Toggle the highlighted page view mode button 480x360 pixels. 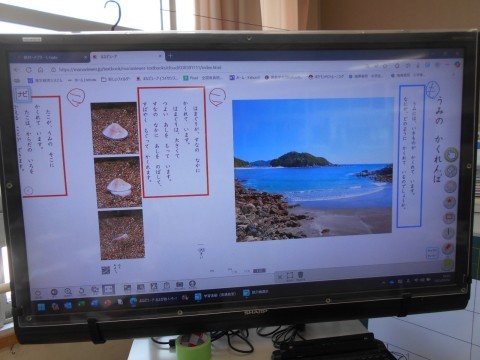[108, 289]
